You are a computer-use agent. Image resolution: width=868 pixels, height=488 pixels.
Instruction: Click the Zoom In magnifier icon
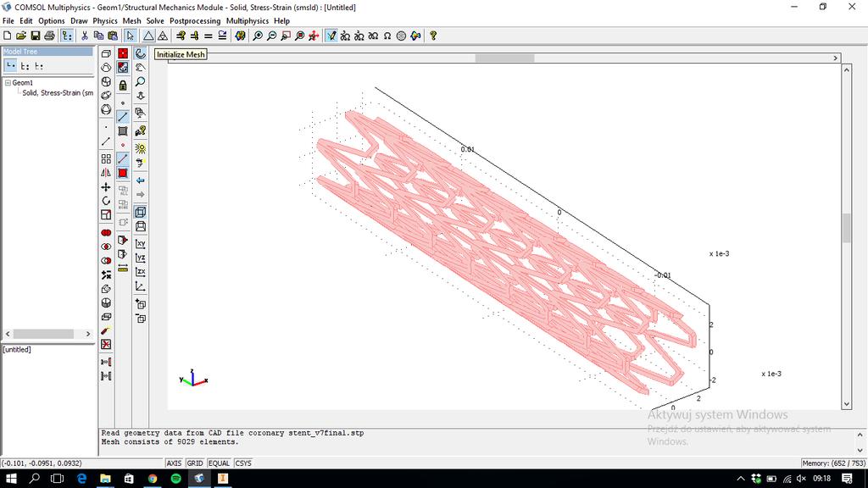pos(258,36)
